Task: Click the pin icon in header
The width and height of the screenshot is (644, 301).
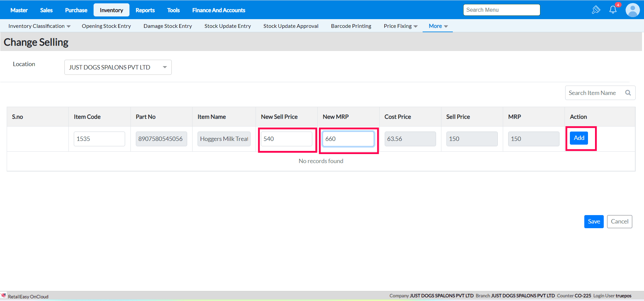Action: coord(596,10)
